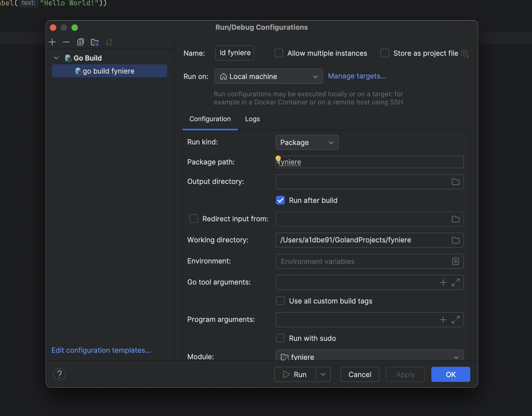Enable Run with sudo
The width and height of the screenshot is (532, 416).
(x=280, y=338)
